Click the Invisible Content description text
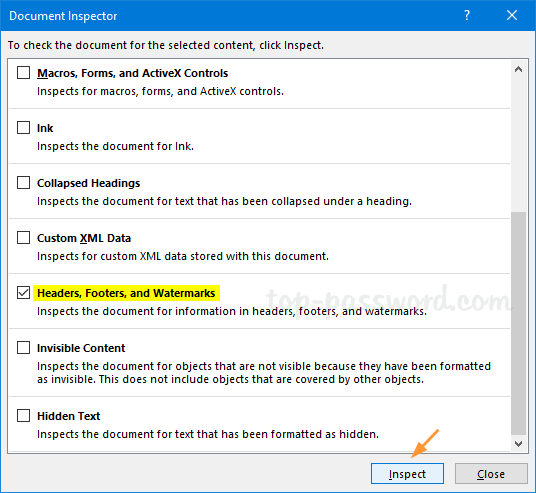 (264, 373)
